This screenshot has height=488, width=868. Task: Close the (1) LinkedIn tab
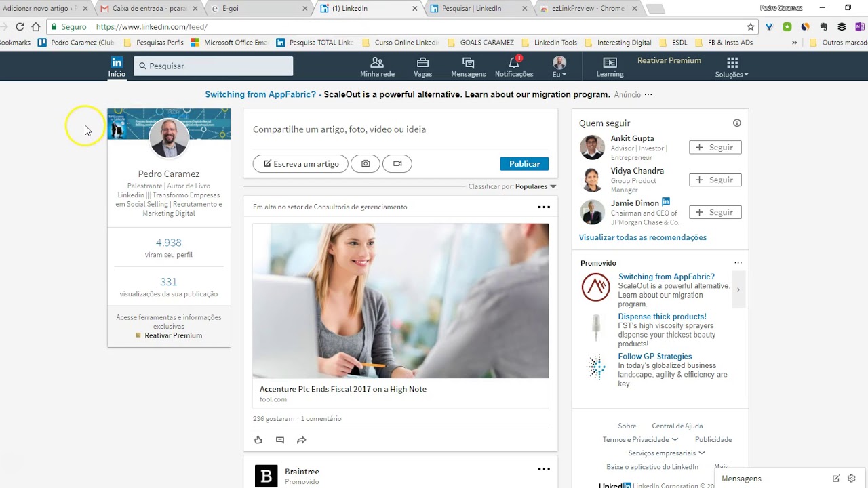[x=415, y=9]
